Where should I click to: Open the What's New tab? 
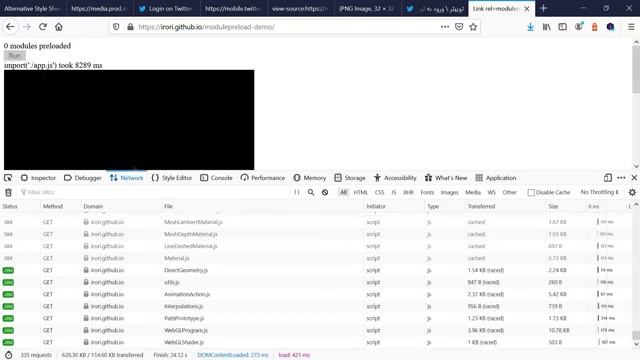pyautogui.click(x=446, y=178)
